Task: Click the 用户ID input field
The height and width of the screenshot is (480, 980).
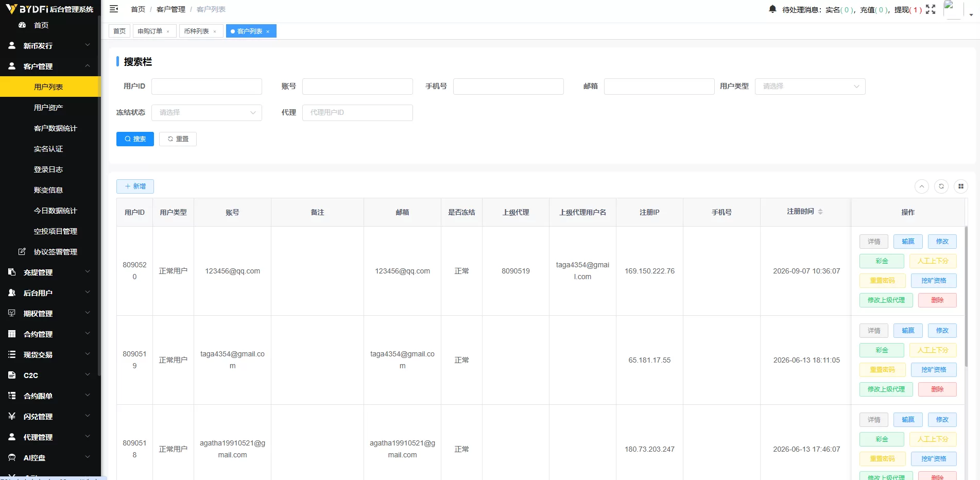Action: point(207,87)
